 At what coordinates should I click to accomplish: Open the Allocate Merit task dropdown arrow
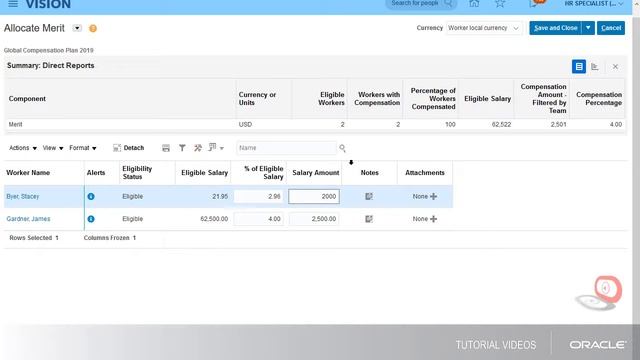pos(77,28)
